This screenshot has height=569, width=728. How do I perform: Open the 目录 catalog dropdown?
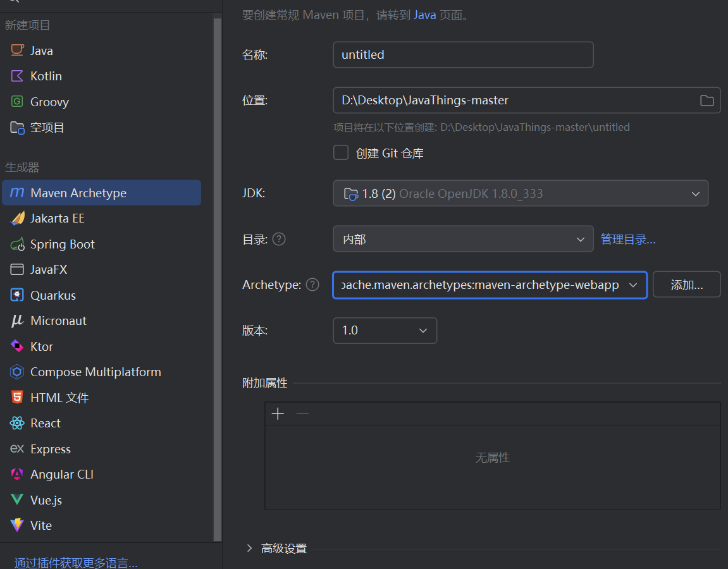pyautogui.click(x=462, y=239)
